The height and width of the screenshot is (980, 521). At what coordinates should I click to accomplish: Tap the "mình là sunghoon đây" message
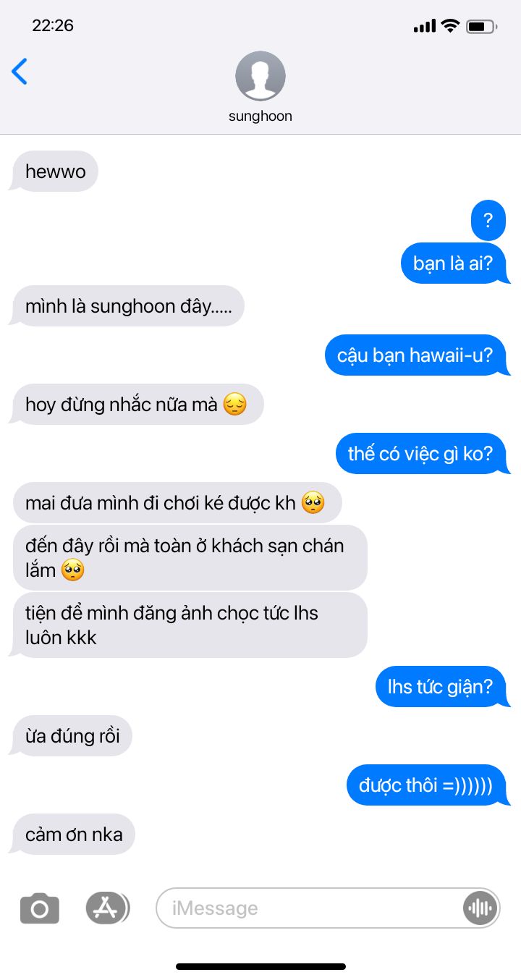[x=129, y=306]
